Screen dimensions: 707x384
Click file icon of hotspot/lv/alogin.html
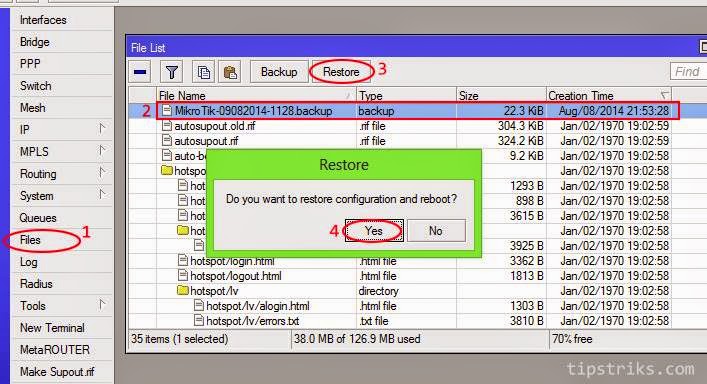pos(199,305)
